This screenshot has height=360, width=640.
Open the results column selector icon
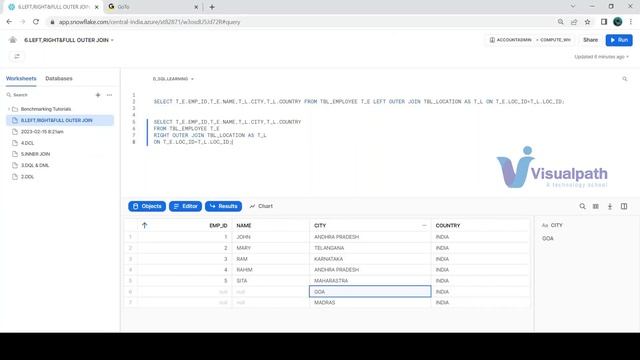pyautogui.click(x=596, y=207)
